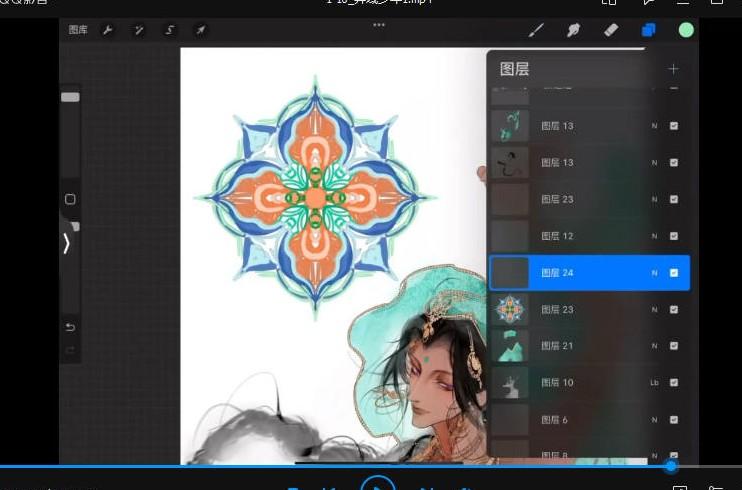The image size is (742, 490).
Task: Click the mandala thumbnail of layer 图层 23
Action: (x=510, y=309)
